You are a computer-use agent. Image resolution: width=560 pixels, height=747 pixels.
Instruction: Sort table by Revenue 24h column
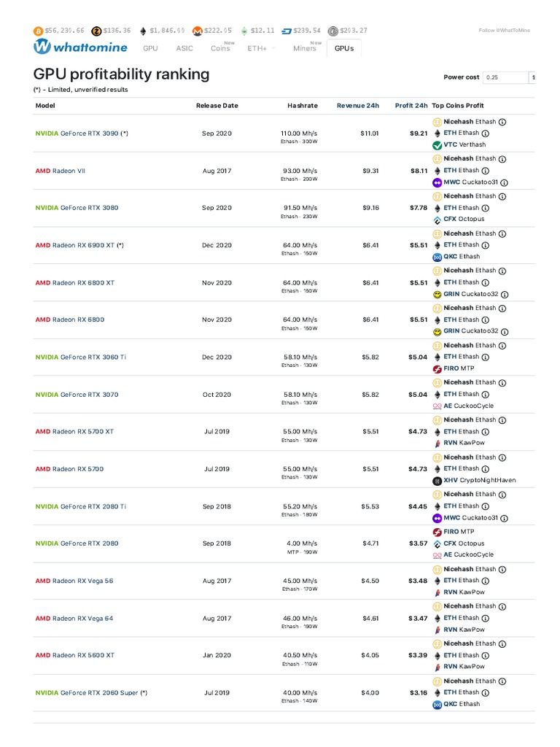tap(357, 106)
